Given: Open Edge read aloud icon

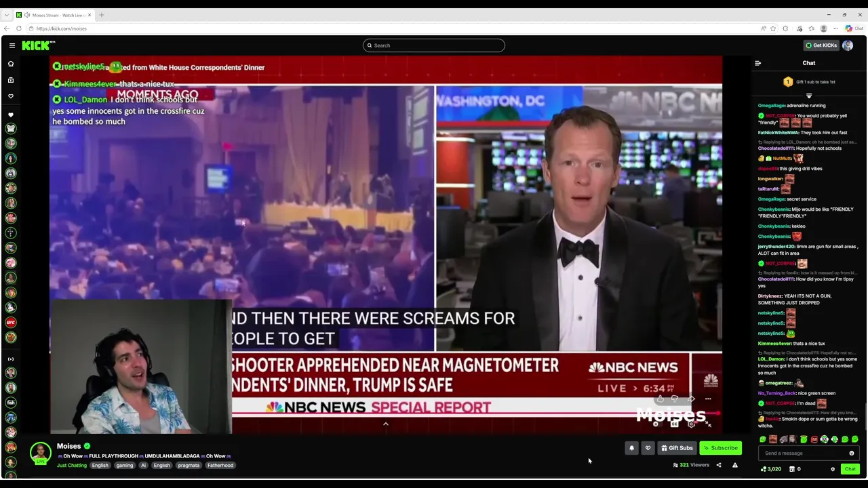Looking at the screenshot, I should (763, 28).
